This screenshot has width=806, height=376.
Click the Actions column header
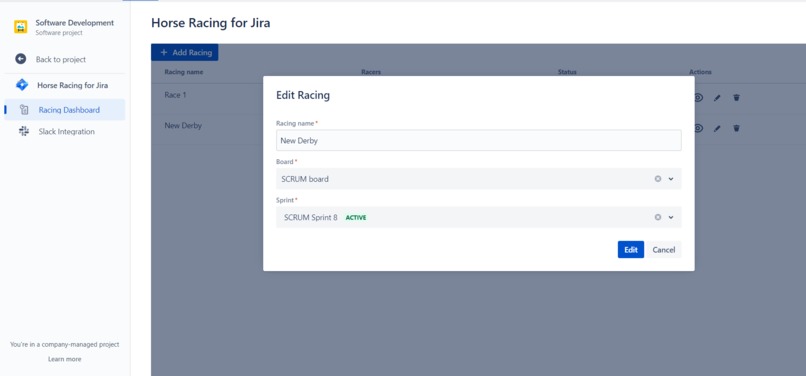click(x=700, y=72)
